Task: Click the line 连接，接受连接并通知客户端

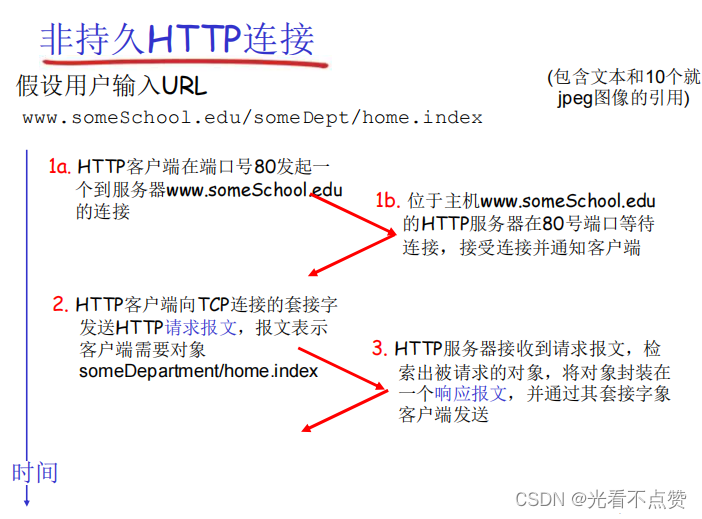Action: tap(521, 247)
